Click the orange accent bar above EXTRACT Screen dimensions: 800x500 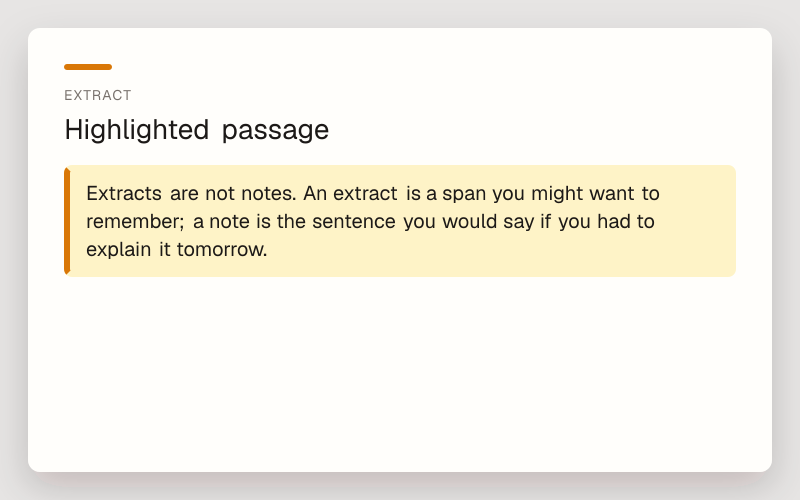88,67
